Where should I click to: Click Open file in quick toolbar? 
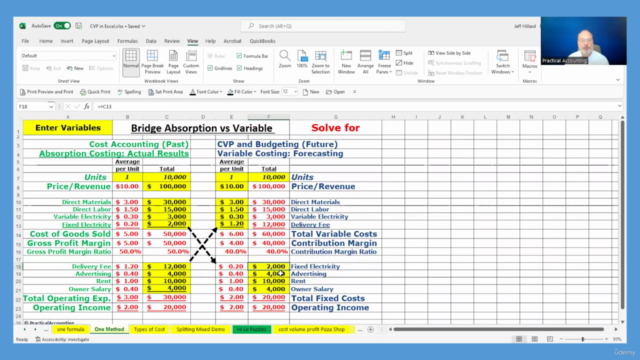(x=336, y=92)
